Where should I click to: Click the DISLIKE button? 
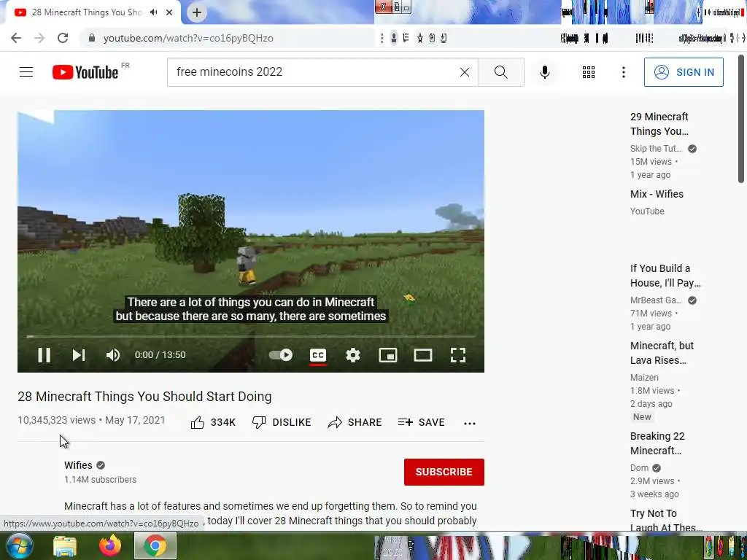point(282,422)
